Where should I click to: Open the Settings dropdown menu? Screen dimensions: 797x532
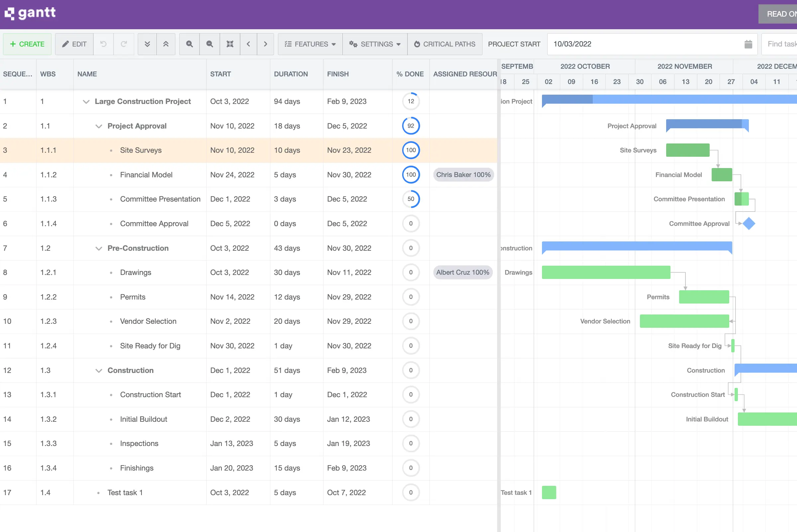[x=375, y=44]
